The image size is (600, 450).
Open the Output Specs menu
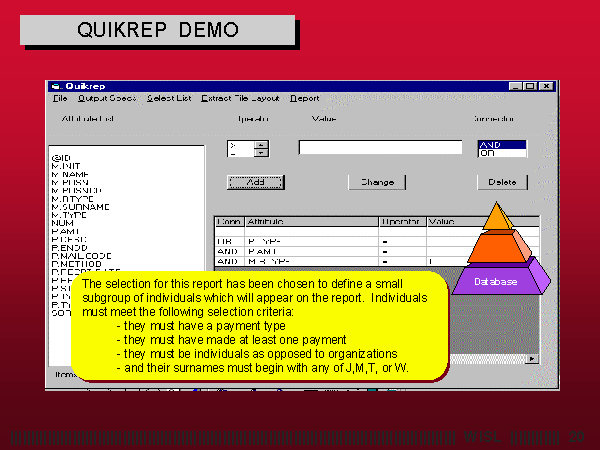[x=107, y=99]
